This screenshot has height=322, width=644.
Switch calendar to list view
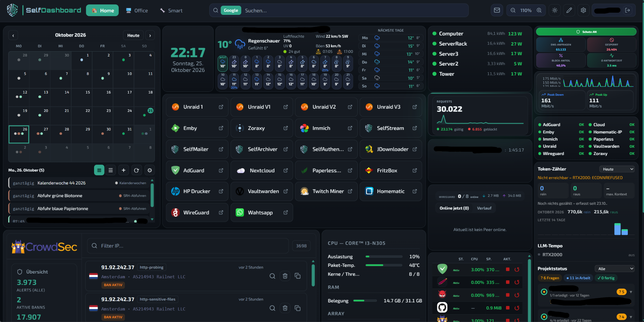pyautogui.click(x=110, y=170)
